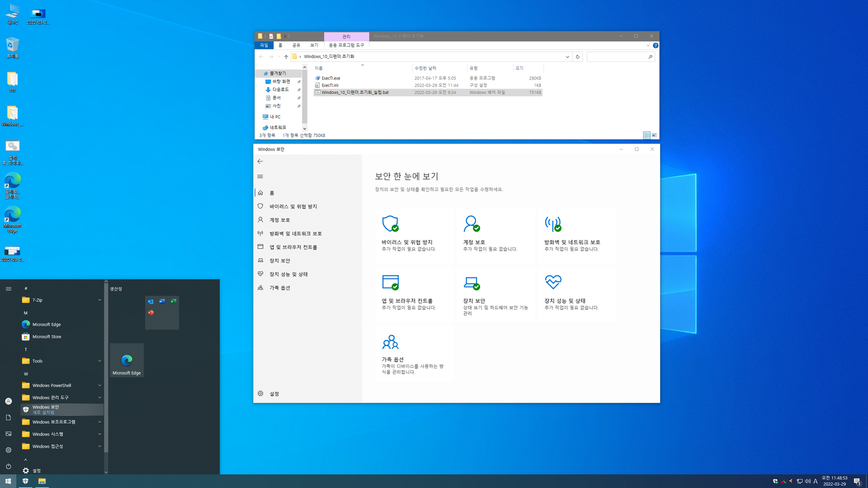Click Microsoft Edge tile in Start menu
868x488 pixels.
pos(127,360)
